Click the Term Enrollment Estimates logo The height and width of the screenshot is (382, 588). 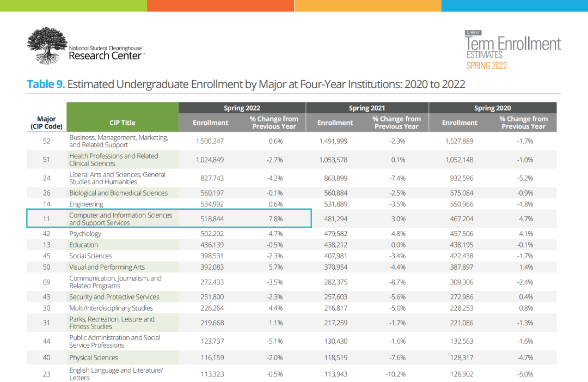pyautogui.click(x=513, y=51)
